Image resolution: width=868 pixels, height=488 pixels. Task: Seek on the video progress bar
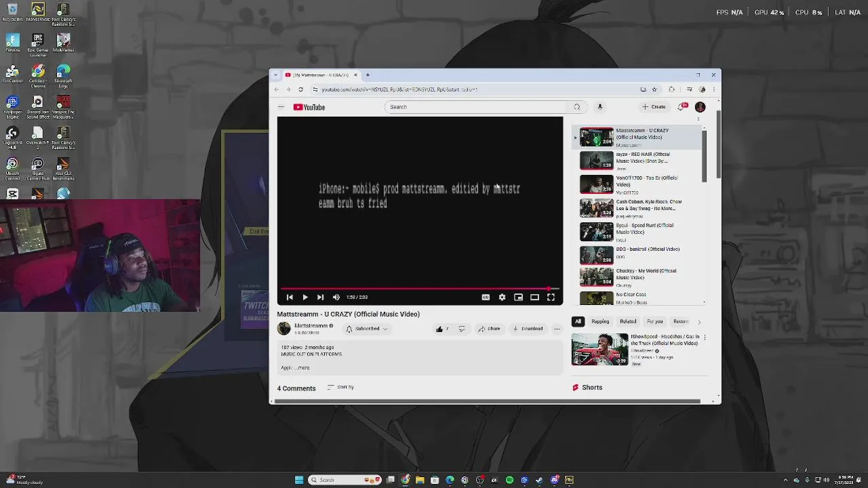(x=420, y=288)
